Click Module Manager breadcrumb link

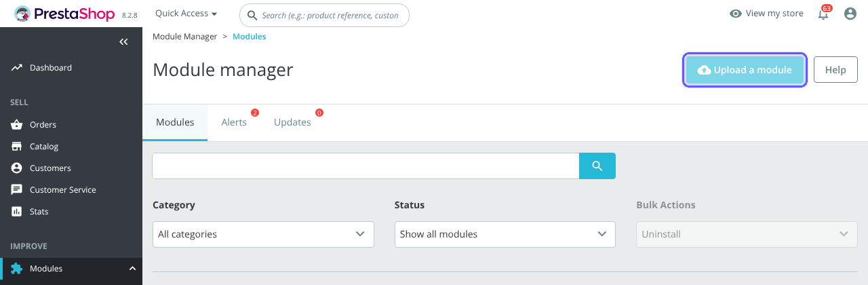point(185,37)
